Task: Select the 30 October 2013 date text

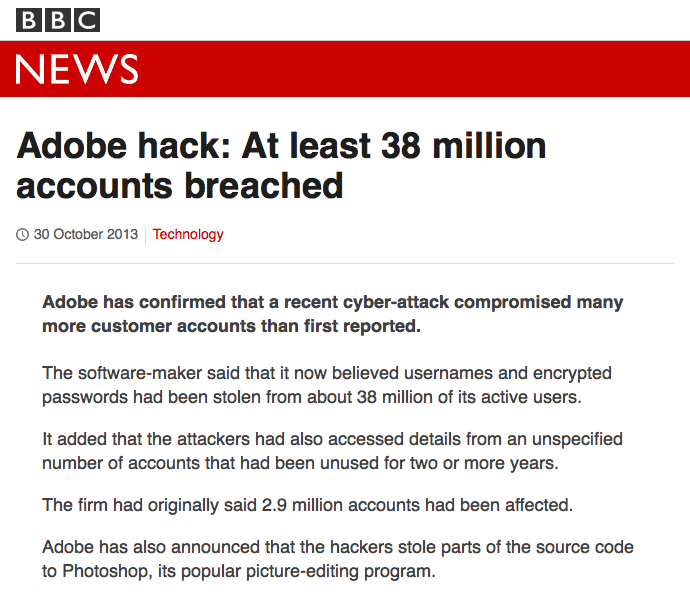Action: coord(85,235)
